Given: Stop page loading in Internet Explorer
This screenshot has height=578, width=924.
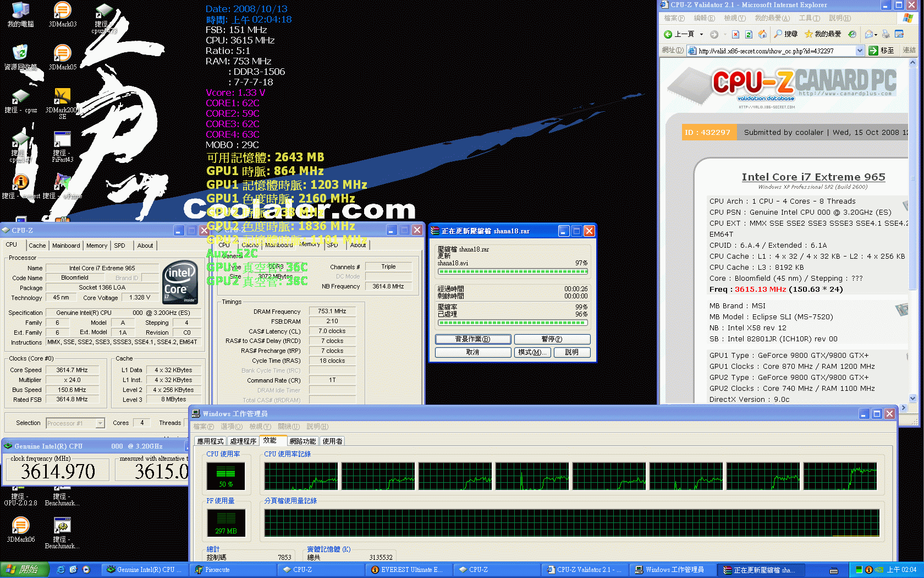Looking at the screenshot, I should pos(735,34).
